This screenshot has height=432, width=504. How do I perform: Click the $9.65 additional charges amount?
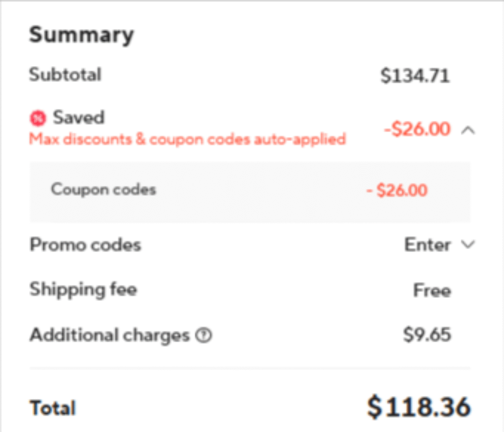tap(427, 335)
